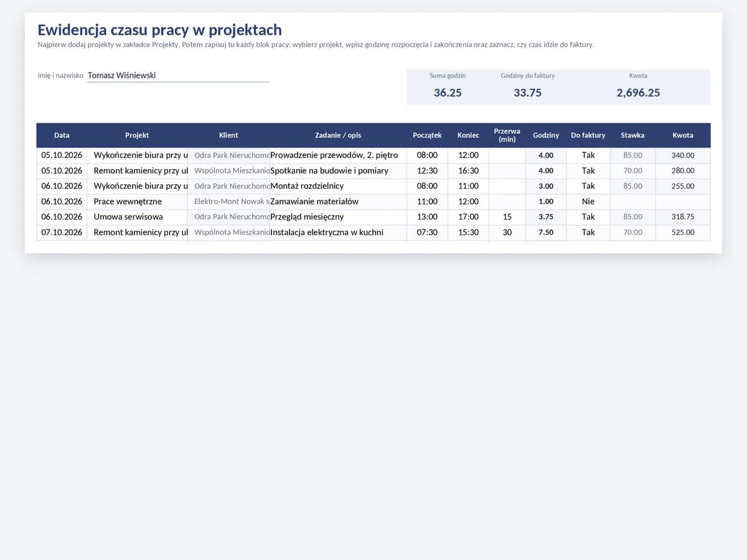Click the Kwota column header in table

683,135
